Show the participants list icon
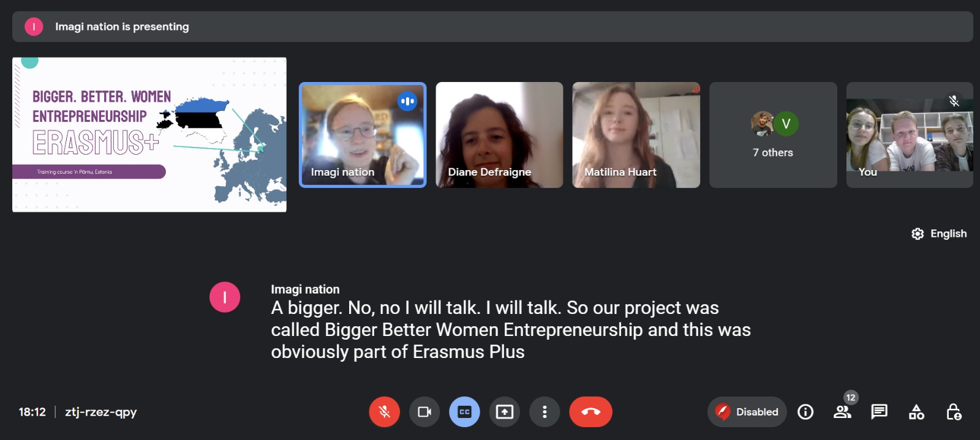Image resolution: width=980 pixels, height=440 pixels. (x=842, y=412)
